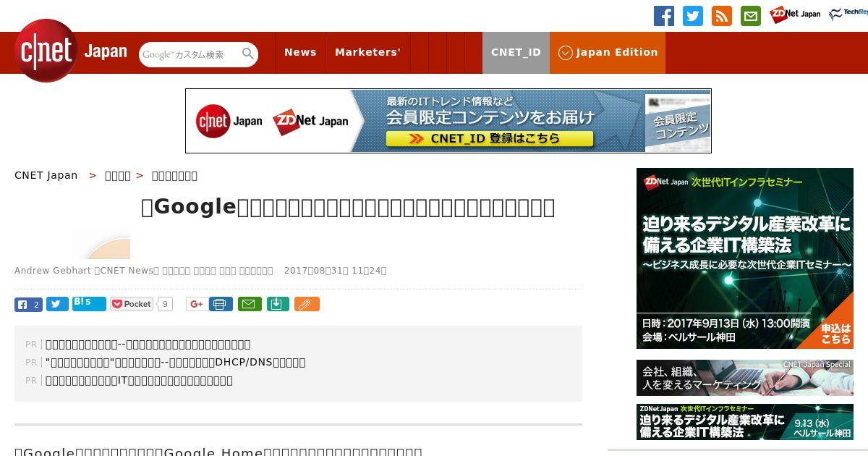Open the Marketers' menu
This screenshot has height=456, width=868.
coord(367,52)
